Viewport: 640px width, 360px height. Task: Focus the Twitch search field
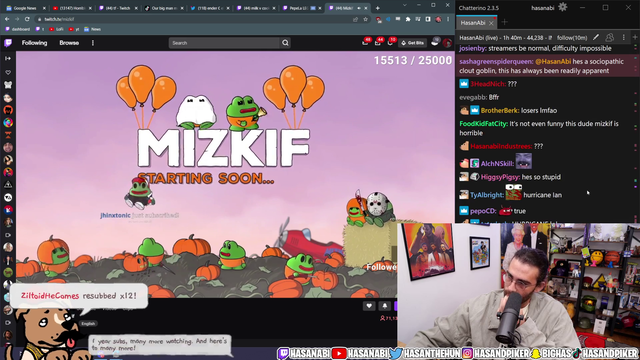tap(224, 43)
